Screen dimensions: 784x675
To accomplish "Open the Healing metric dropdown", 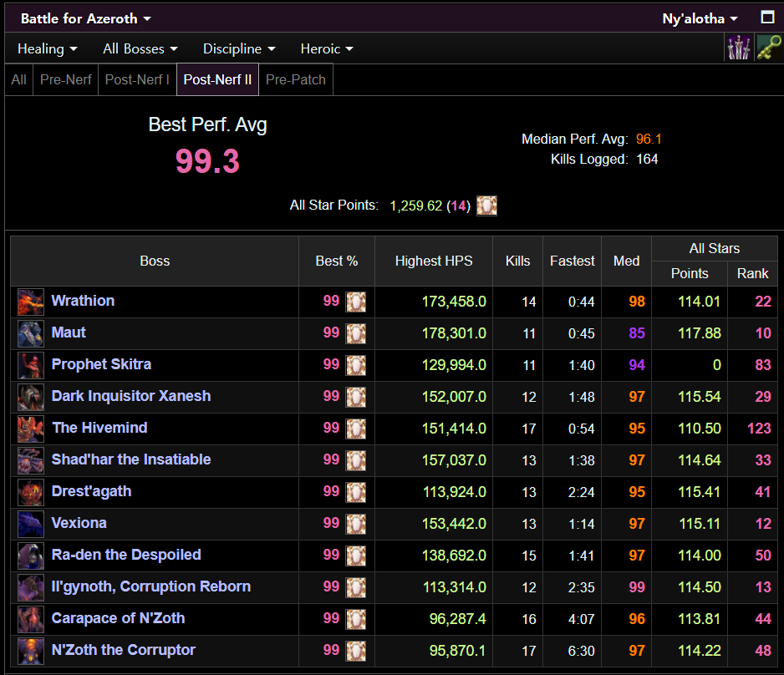I will (x=48, y=49).
